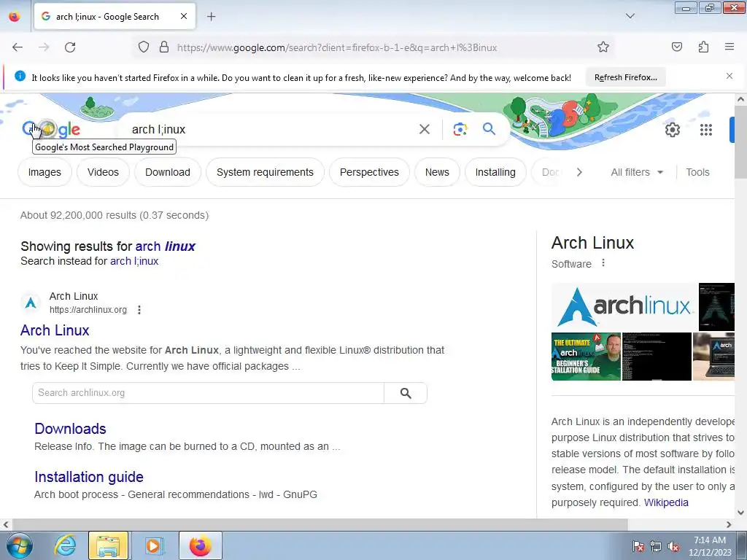The image size is (747, 560).
Task: Submit archlinux.org site search button
Action: tap(406, 393)
